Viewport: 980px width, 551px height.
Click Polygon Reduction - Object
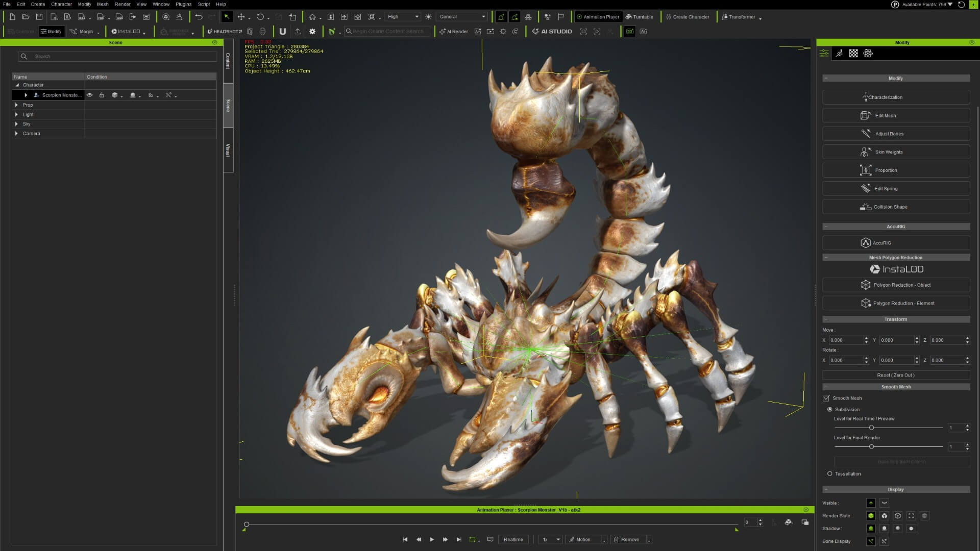[x=896, y=285]
